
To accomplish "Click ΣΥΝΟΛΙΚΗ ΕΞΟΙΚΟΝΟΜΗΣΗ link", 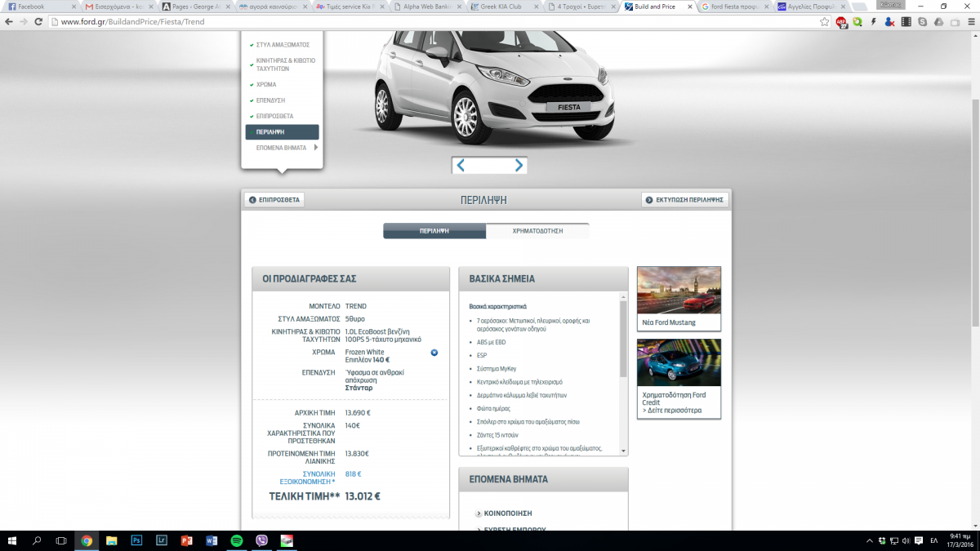I will pyautogui.click(x=307, y=478).
